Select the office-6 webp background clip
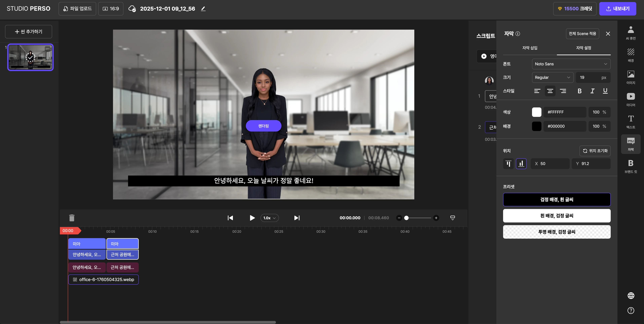The width and height of the screenshot is (644, 324). pyautogui.click(x=104, y=279)
